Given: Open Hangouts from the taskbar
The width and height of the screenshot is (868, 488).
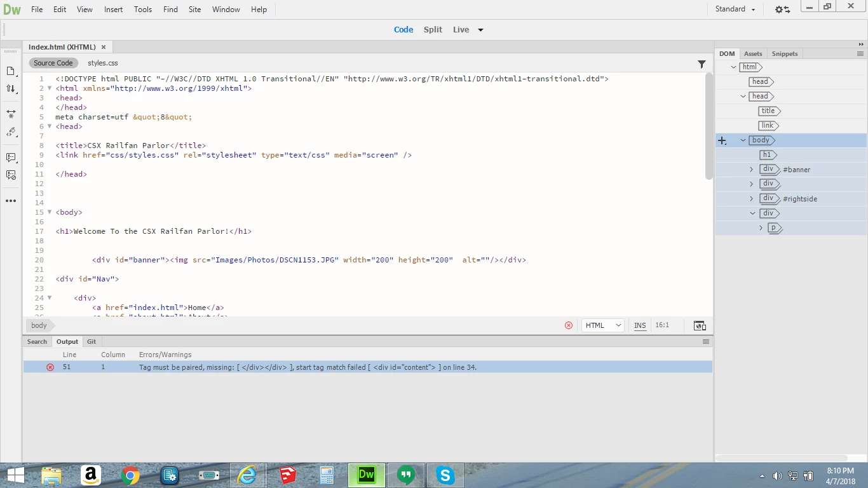Looking at the screenshot, I should 406,475.
